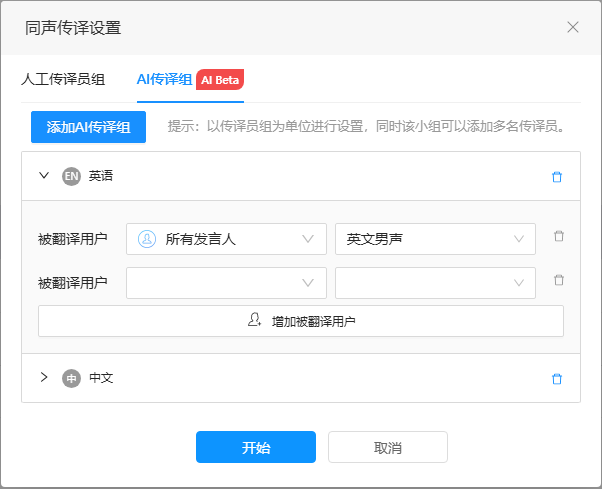Click 增加被翻译用户 button
The width and height of the screenshot is (602, 489).
pyautogui.click(x=301, y=321)
